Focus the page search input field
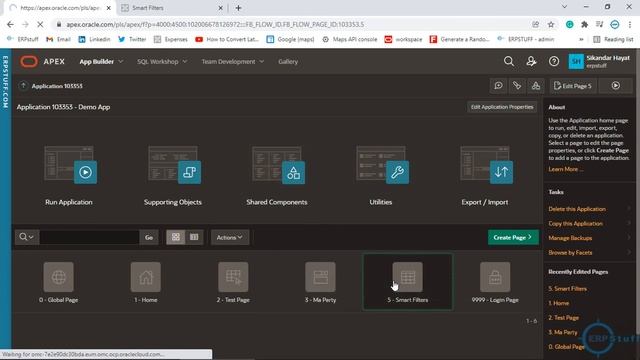 tap(89, 237)
